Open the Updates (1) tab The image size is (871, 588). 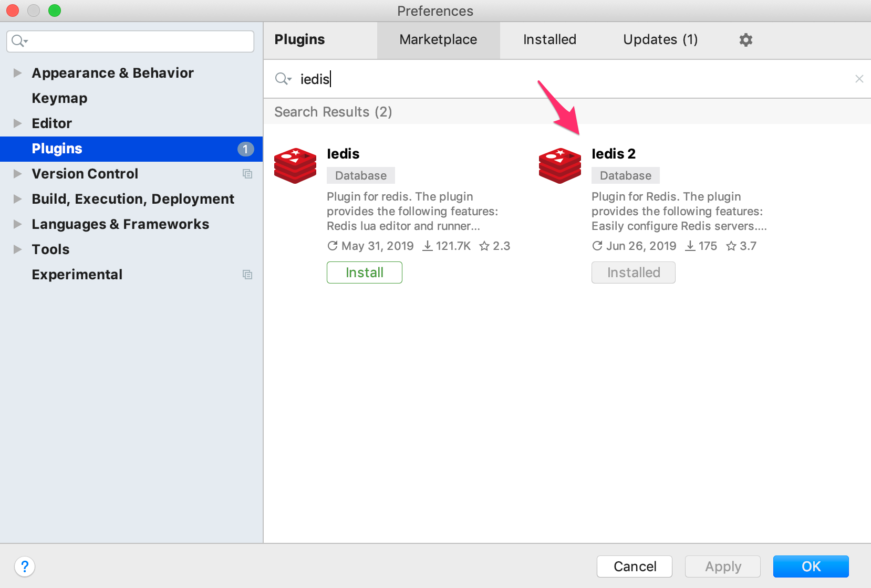[660, 40]
